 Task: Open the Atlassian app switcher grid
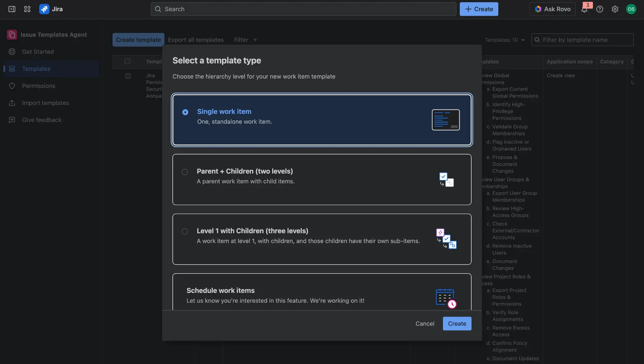click(x=27, y=9)
